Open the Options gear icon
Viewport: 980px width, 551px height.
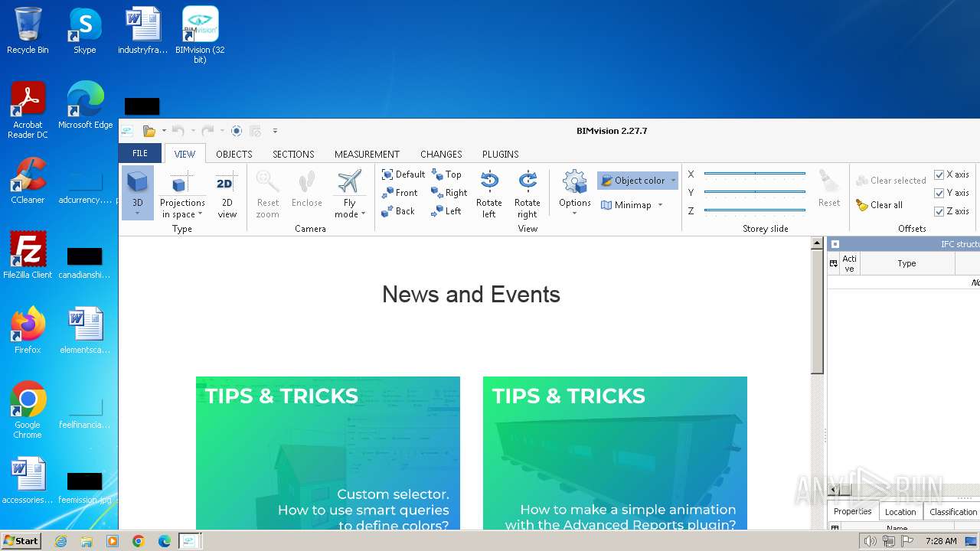click(x=574, y=182)
